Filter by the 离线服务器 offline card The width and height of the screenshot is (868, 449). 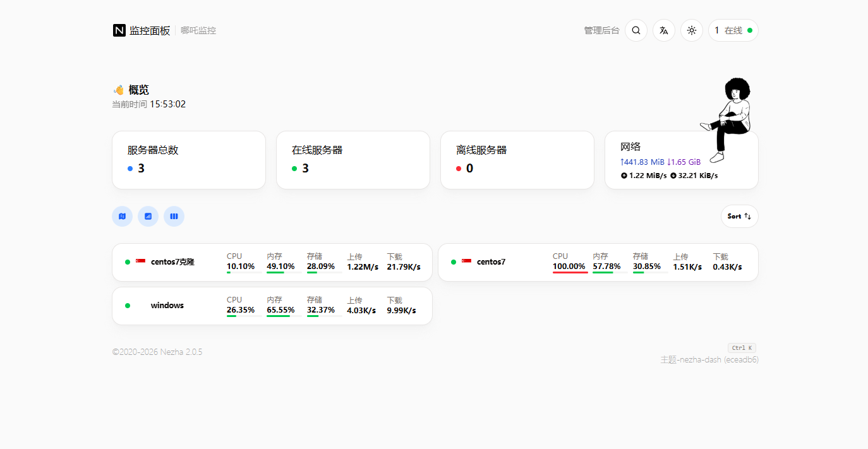pos(517,160)
